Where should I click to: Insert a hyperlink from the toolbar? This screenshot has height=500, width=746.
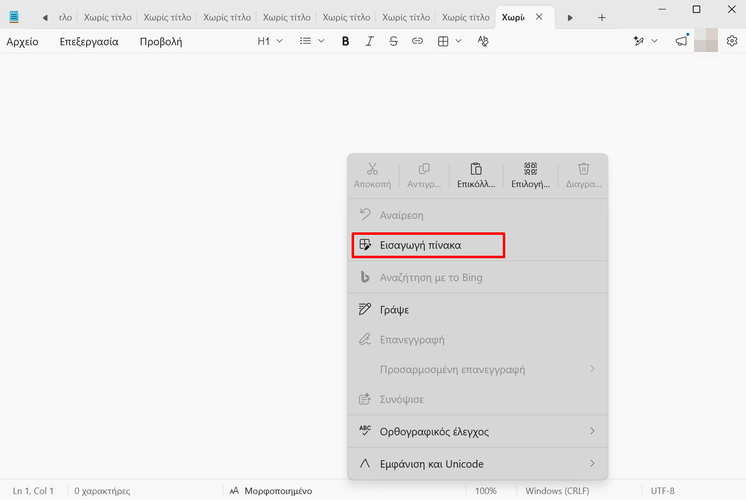point(417,41)
